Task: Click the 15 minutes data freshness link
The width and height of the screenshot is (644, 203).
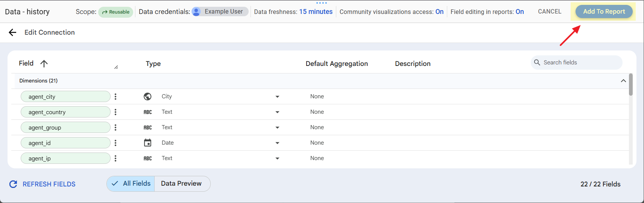Action: [x=316, y=12]
